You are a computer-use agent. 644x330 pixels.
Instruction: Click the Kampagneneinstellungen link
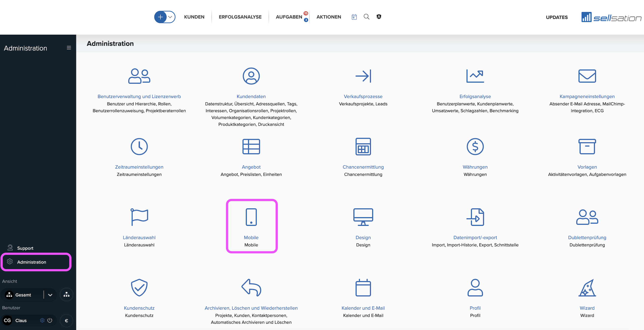587,96
